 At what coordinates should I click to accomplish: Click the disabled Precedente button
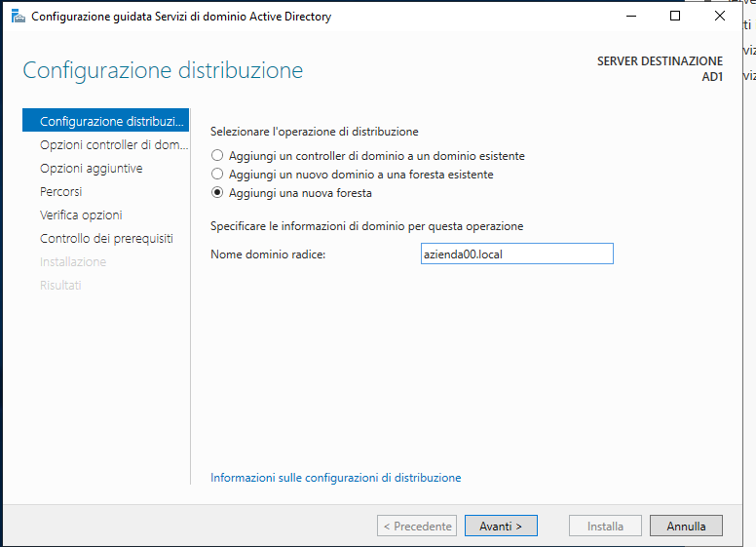[417, 526]
